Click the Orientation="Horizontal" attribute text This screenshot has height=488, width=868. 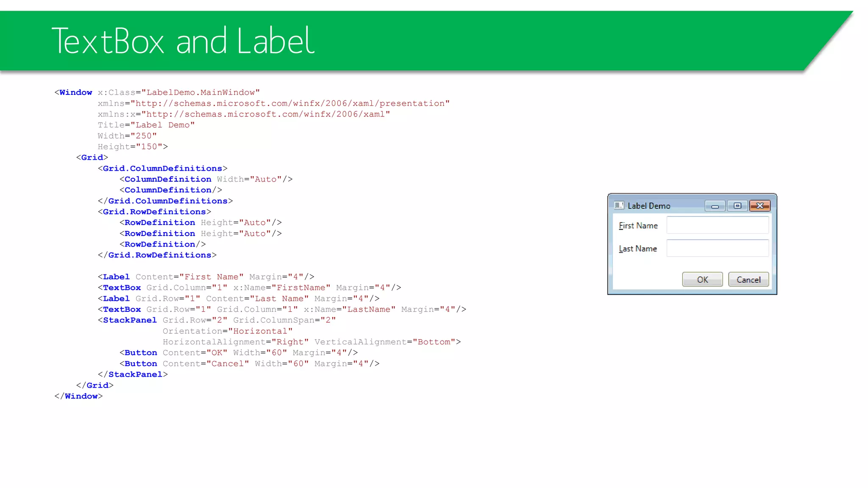click(x=228, y=331)
